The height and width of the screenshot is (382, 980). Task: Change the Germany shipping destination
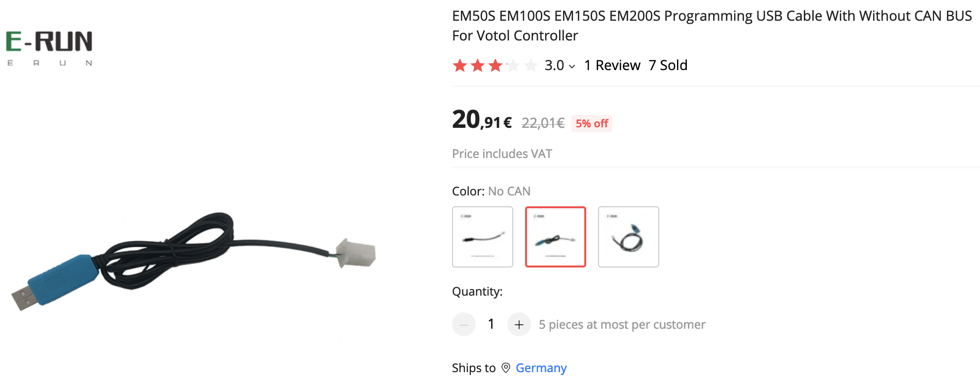click(x=541, y=368)
